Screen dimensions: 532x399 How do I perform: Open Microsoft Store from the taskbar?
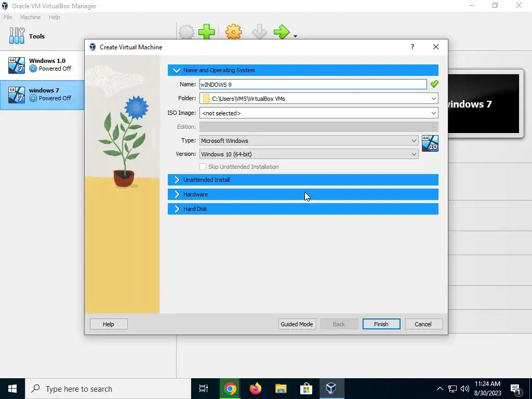306,389
